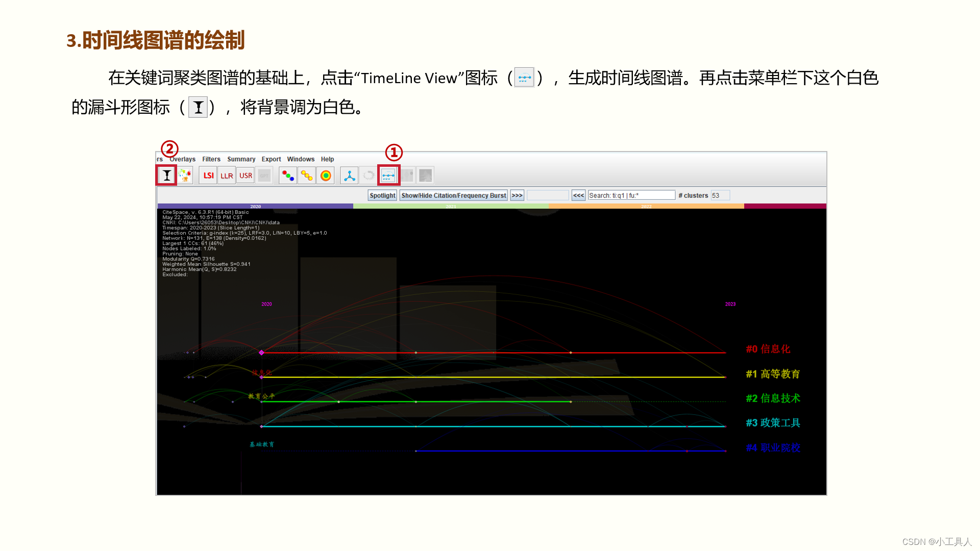This screenshot has width=980, height=551.
Task: Click the yellow linked circles icon
Action: click(307, 176)
